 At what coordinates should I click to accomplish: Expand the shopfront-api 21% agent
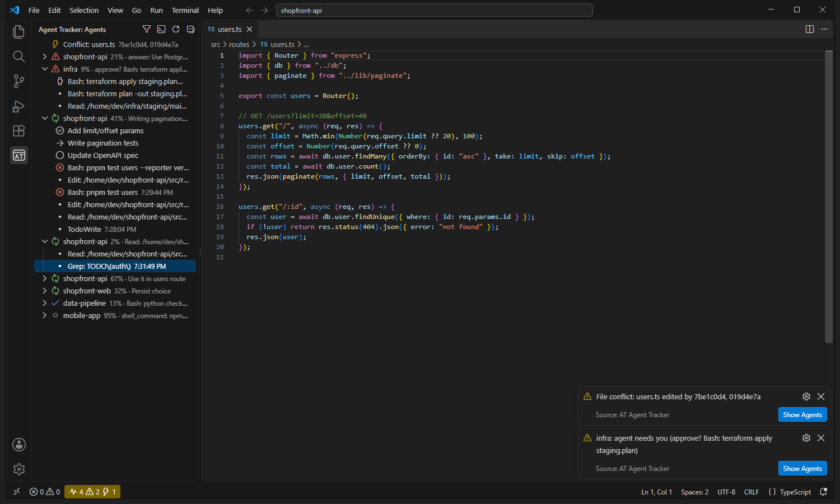click(x=45, y=57)
